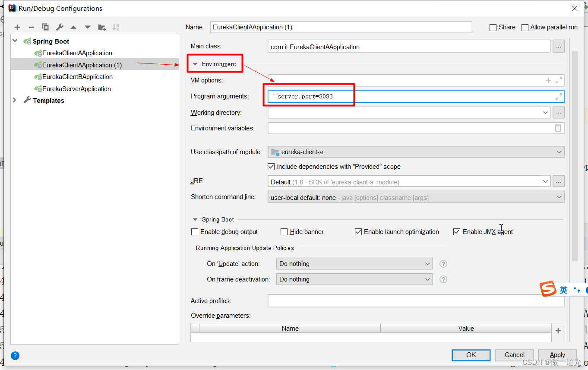This screenshot has height=370, width=588.
Task: Open edit defaults wrench icon
Action: pos(60,27)
